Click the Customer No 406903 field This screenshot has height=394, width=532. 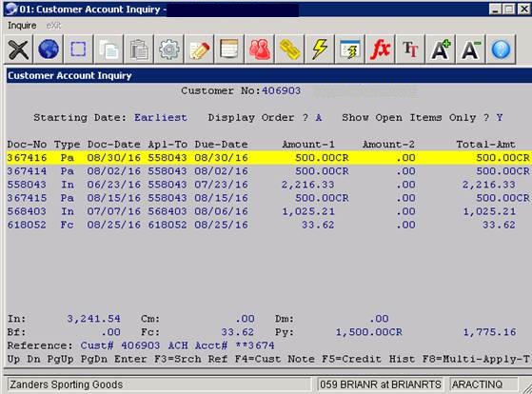click(281, 91)
